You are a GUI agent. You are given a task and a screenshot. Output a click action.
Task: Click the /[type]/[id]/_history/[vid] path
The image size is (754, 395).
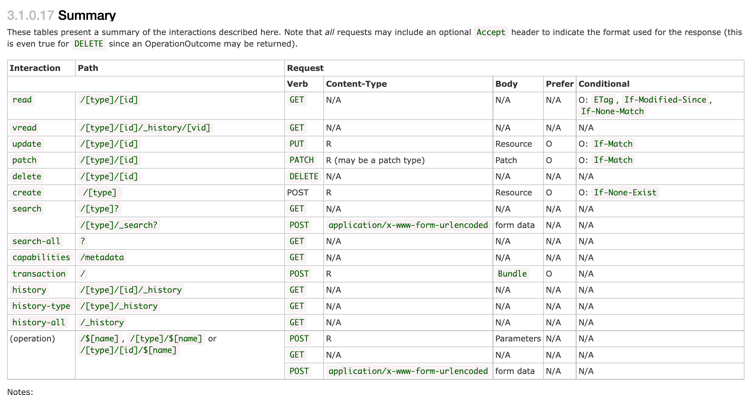(145, 128)
